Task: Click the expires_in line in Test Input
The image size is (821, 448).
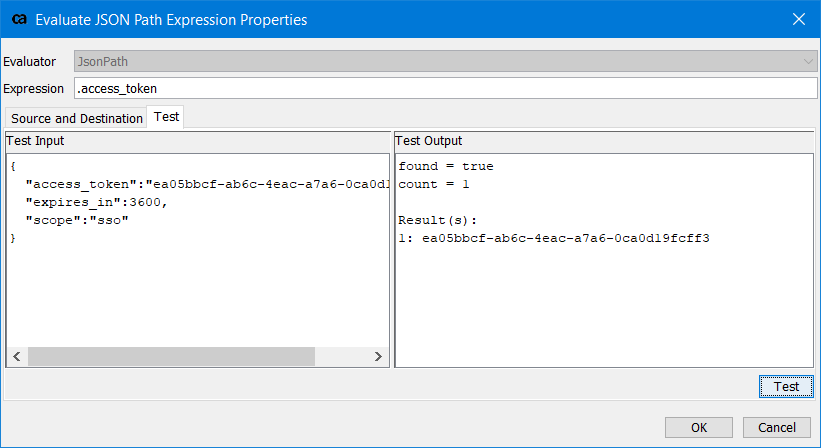Action: [x=96, y=202]
